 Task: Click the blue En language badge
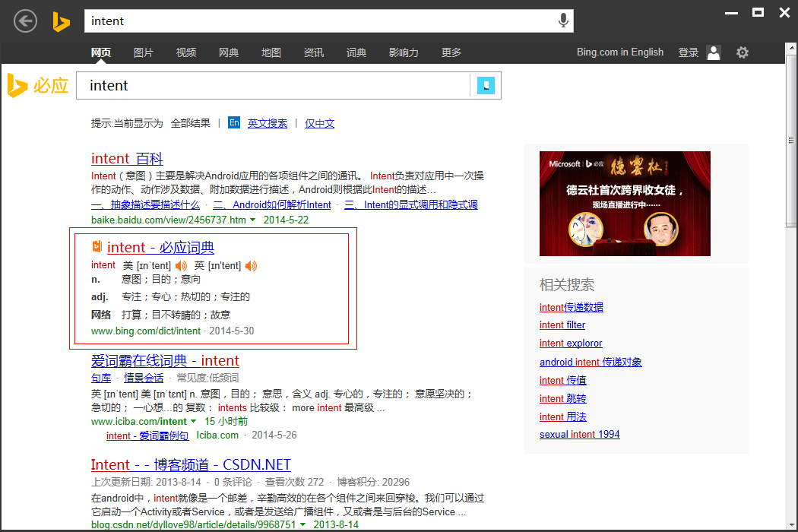coord(234,122)
